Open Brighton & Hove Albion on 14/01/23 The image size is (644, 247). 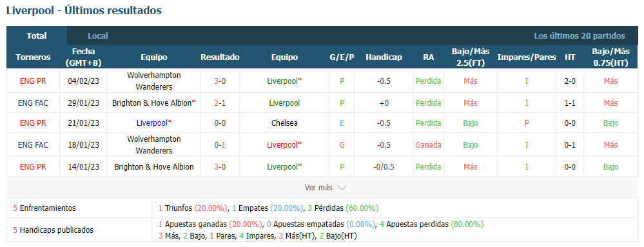pyautogui.click(x=154, y=167)
